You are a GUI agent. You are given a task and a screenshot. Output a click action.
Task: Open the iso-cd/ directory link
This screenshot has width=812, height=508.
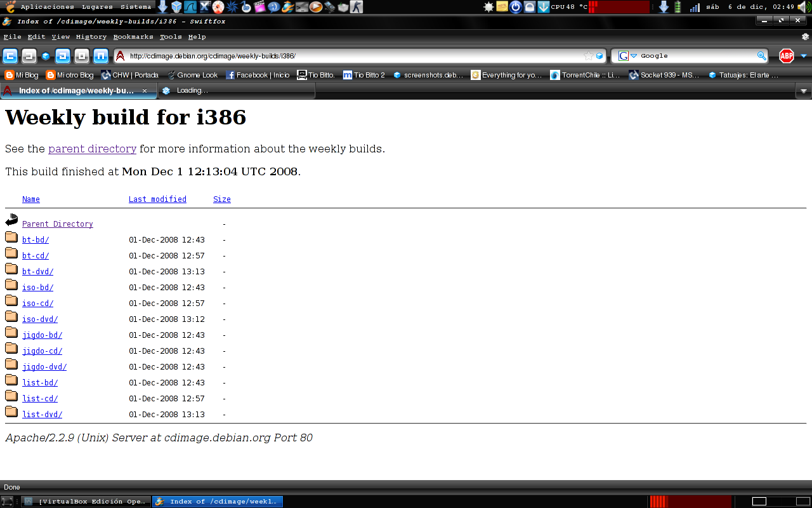click(x=37, y=304)
